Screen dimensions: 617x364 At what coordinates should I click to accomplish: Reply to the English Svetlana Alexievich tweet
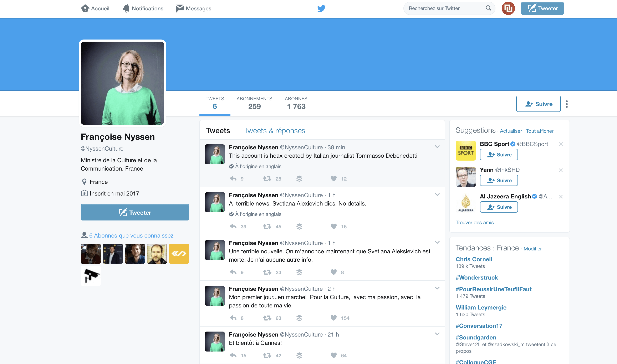pyautogui.click(x=233, y=226)
